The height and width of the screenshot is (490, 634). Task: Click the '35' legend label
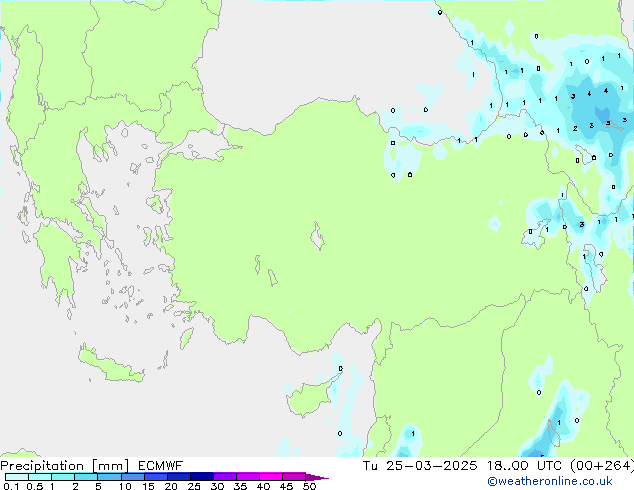coord(240,486)
